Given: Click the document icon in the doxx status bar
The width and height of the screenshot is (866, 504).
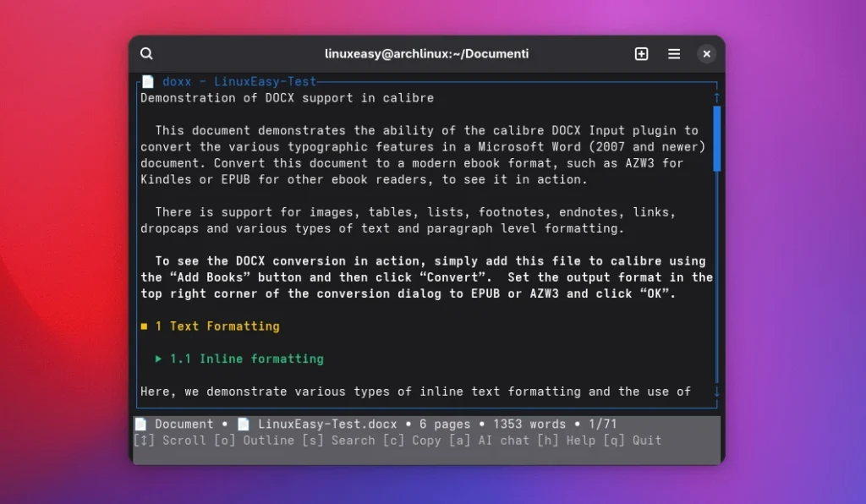Looking at the screenshot, I should [x=141, y=424].
